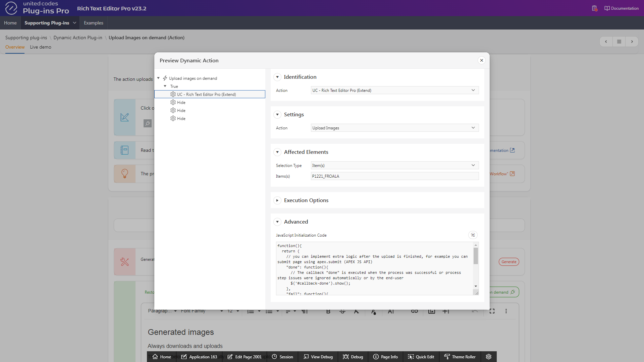The image size is (644, 362).
Task: Click the textarea resize grip handle
Action: [x=476, y=293]
